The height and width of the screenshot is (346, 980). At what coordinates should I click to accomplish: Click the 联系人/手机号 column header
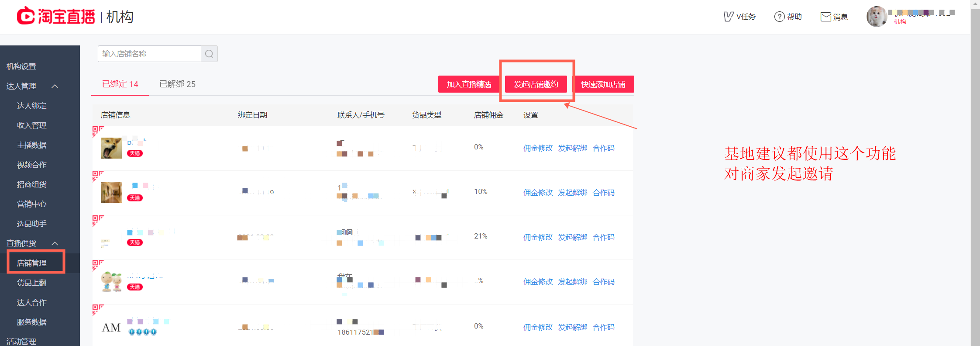(361, 115)
